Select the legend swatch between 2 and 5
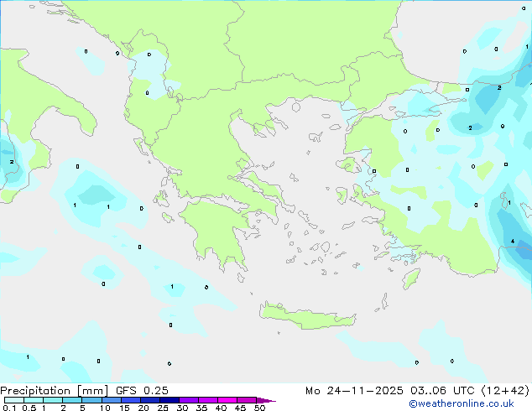This screenshot has width=532, height=411. [x=72, y=400]
